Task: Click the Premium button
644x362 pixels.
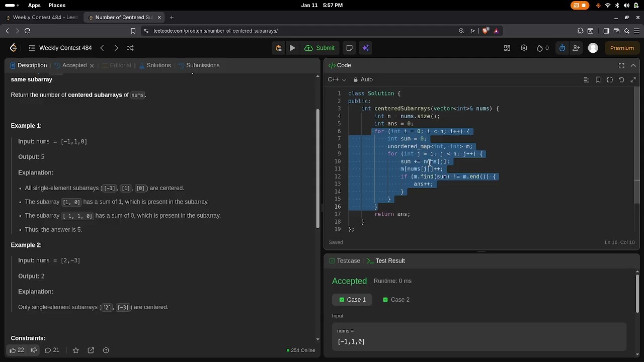Action: 622,48
